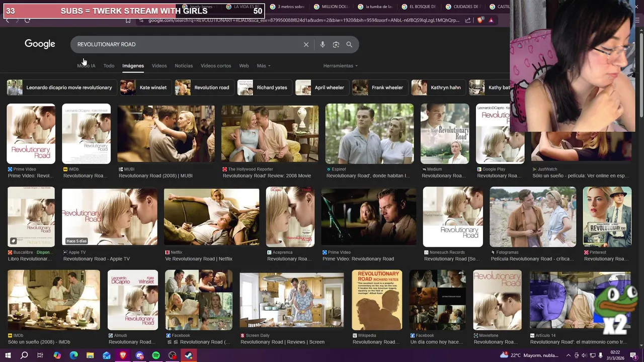Image resolution: width=644 pixels, height=362 pixels.
Task: Open 'Prime Video: Revolutionary Road' link
Action: (358, 259)
